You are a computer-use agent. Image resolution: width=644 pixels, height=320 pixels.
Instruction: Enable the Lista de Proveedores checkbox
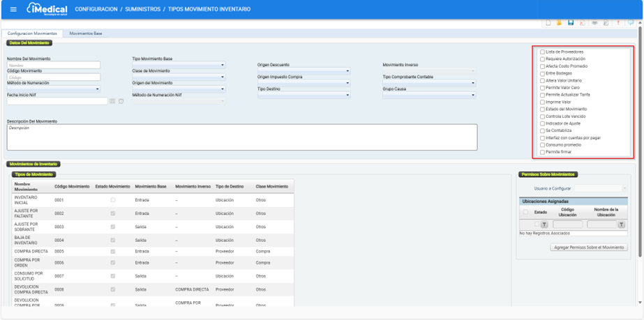(542, 52)
